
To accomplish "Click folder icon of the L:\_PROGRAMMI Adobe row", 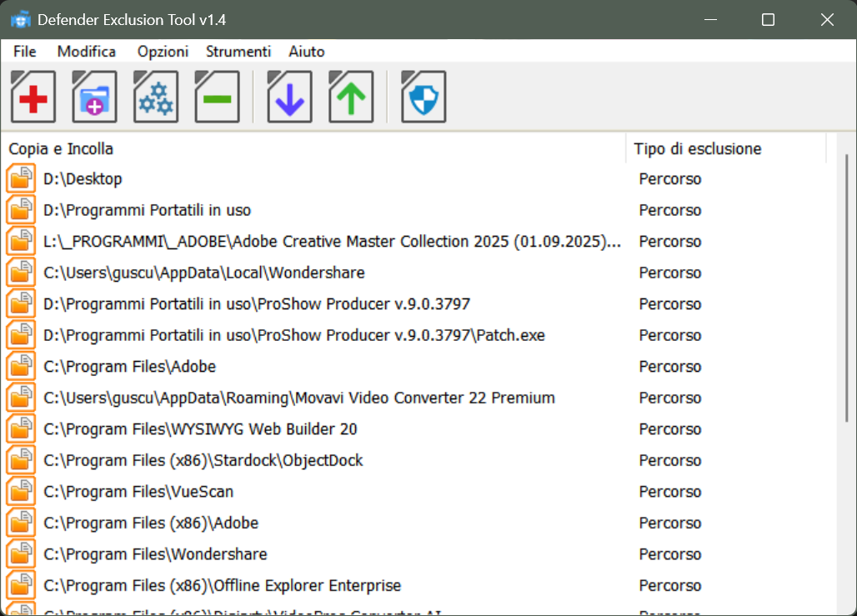I will 22,242.
